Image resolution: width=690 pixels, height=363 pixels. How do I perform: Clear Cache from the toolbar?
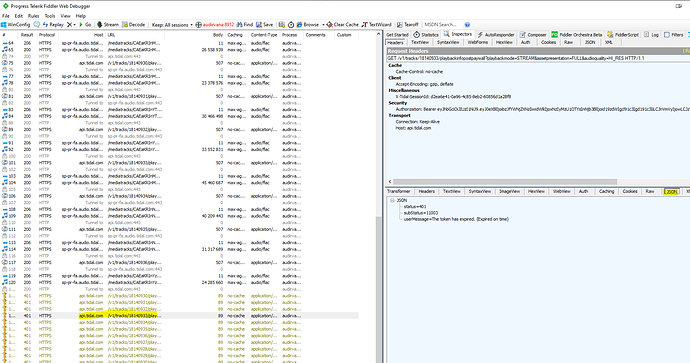[342, 25]
